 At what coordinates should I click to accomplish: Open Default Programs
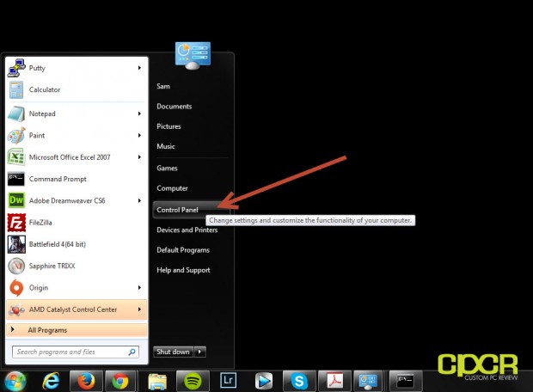183,250
